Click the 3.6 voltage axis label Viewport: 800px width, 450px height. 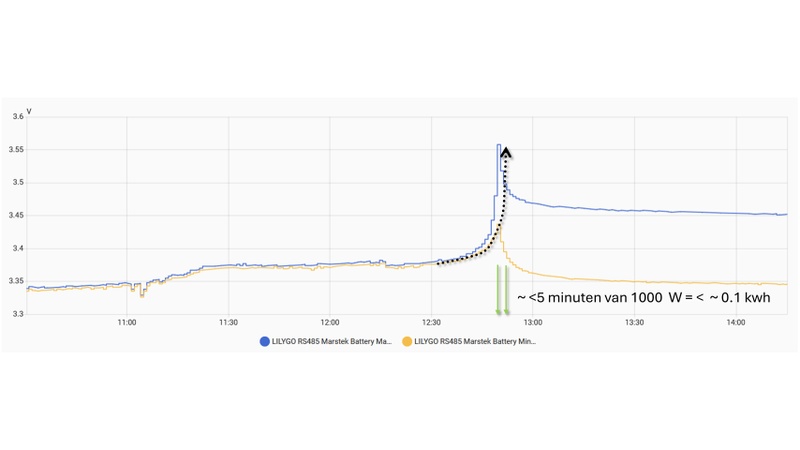[x=17, y=117]
